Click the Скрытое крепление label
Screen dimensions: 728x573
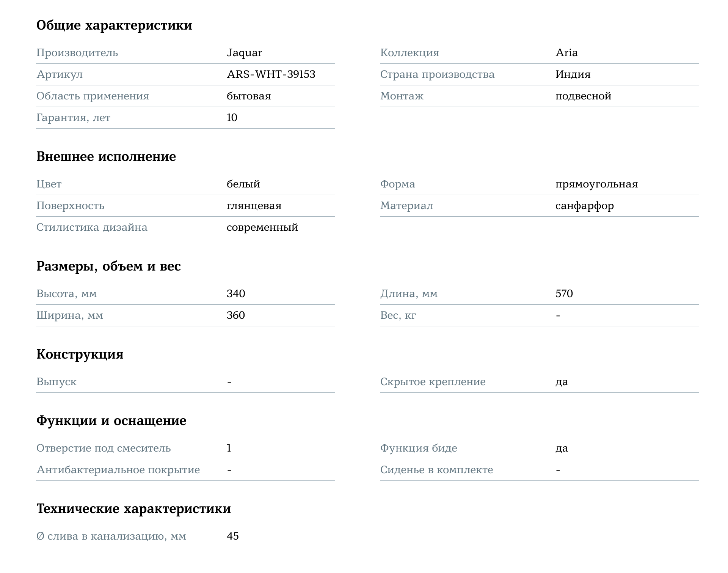433,382
